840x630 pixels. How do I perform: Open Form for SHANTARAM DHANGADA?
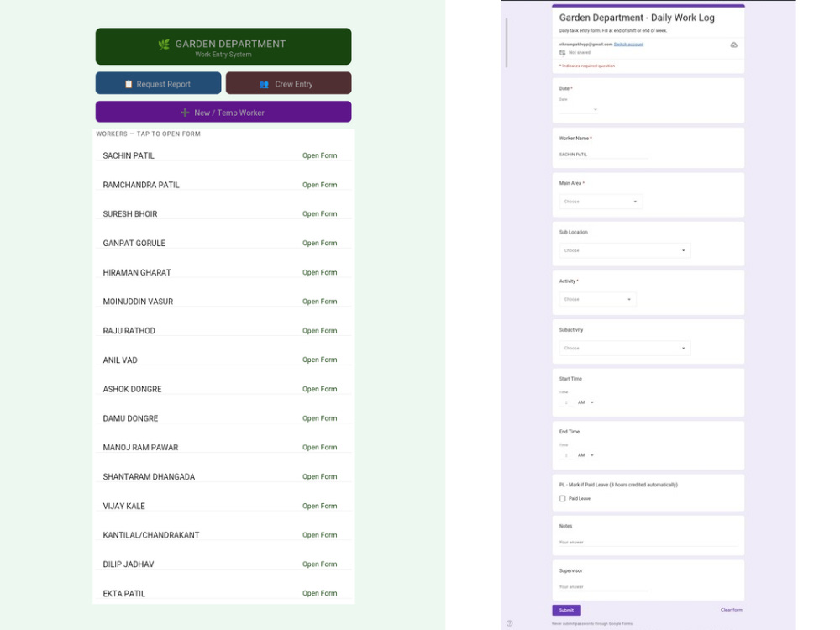(x=320, y=477)
